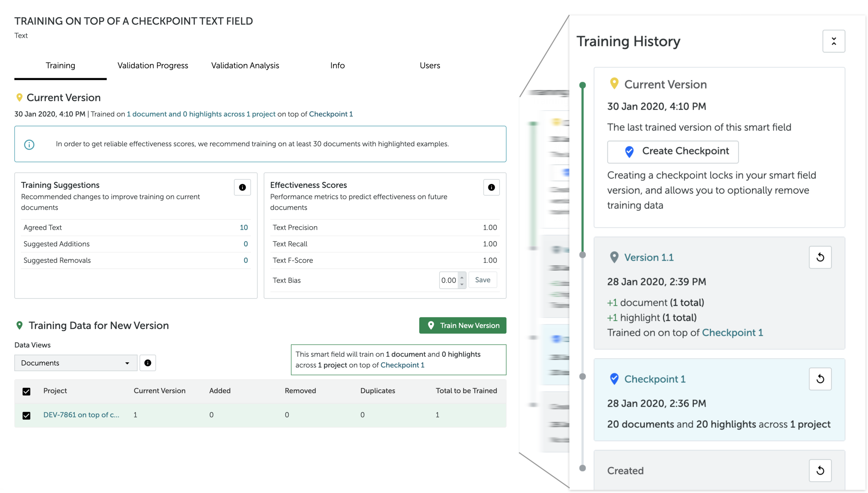
Task: Collapse the Training History panel
Action: coord(834,41)
